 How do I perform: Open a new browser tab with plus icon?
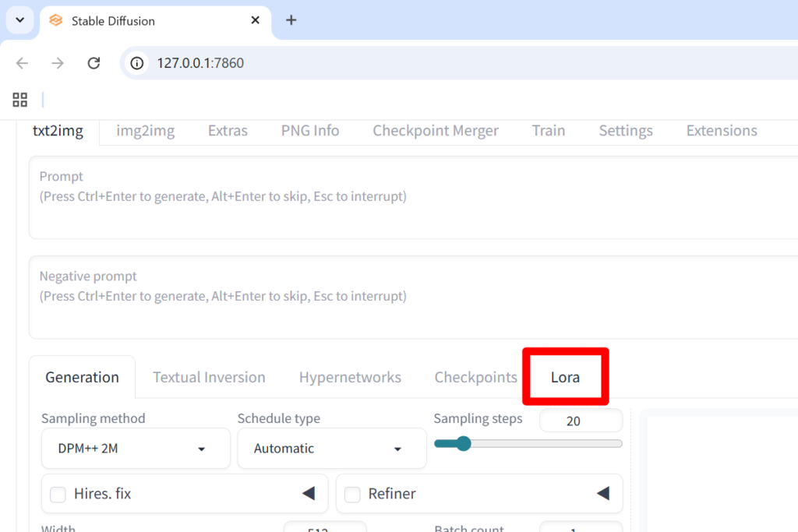pos(291,20)
